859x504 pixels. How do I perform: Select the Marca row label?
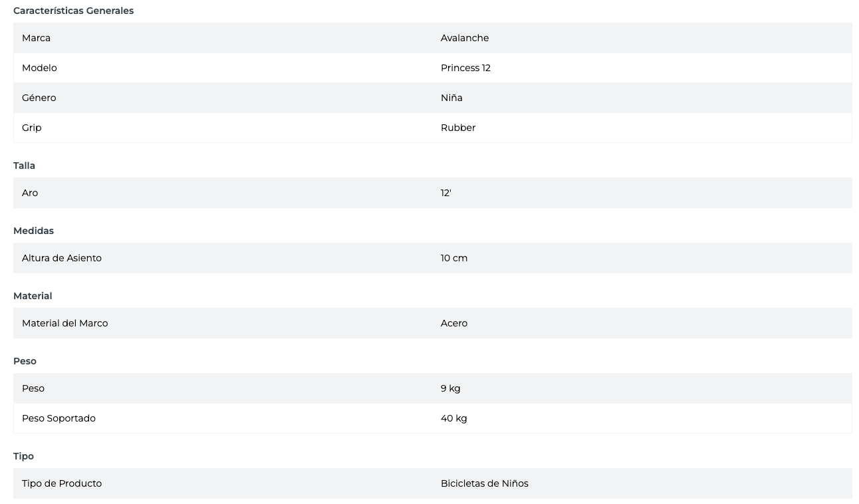(36, 38)
